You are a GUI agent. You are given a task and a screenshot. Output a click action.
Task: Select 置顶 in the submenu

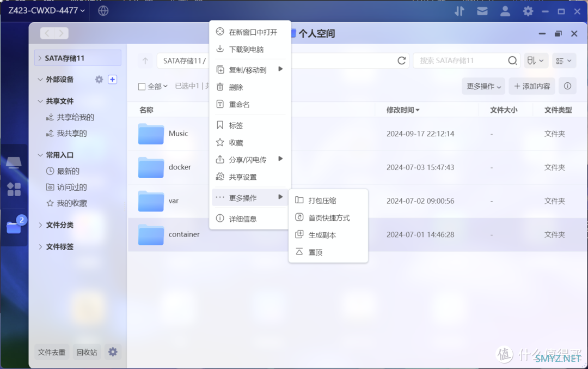pyautogui.click(x=328, y=252)
